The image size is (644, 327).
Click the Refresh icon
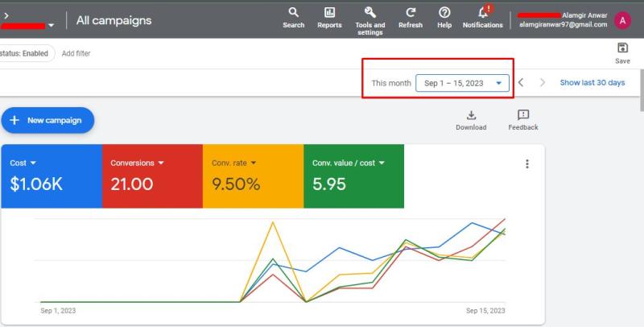point(411,13)
